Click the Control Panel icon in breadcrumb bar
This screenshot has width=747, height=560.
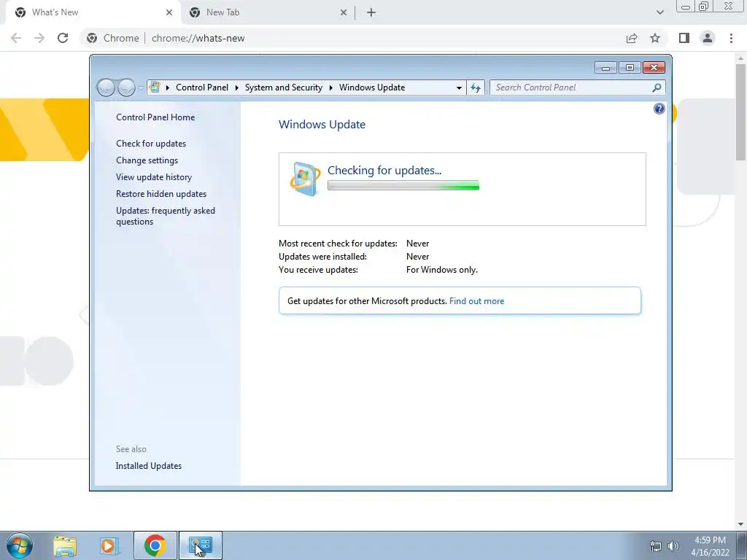(155, 87)
